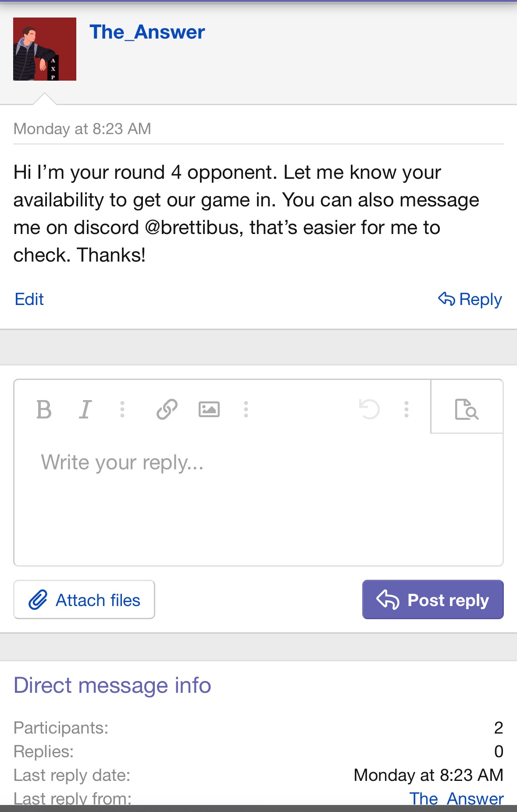Click the Post reply button

432,599
